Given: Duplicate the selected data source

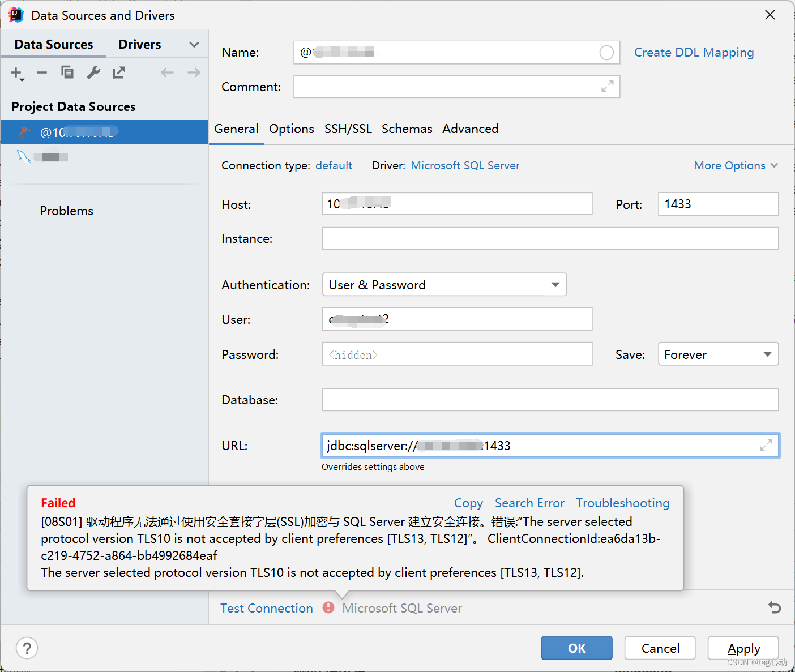Looking at the screenshot, I should click(x=67, y=72).
